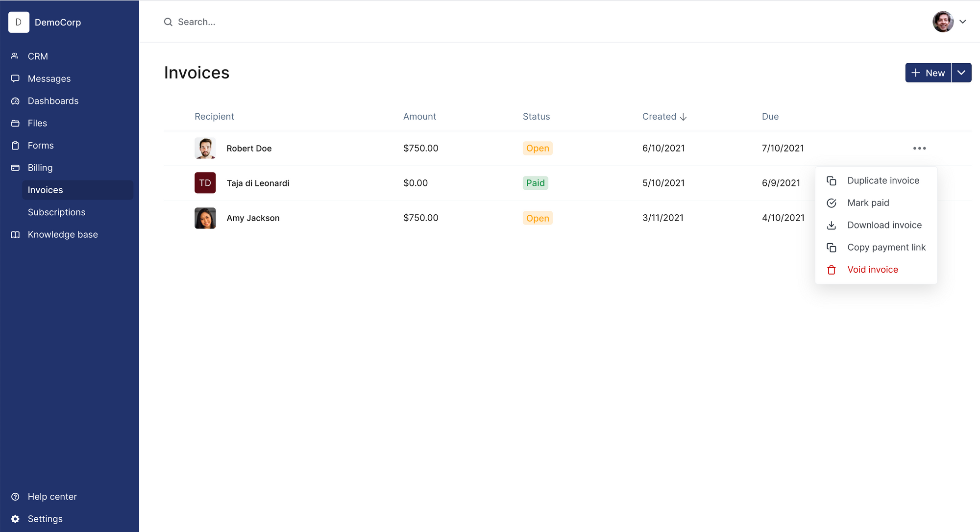Screen dimensions: 980x532
Task: Click the Files folder icon
Action: click(15, 123)
